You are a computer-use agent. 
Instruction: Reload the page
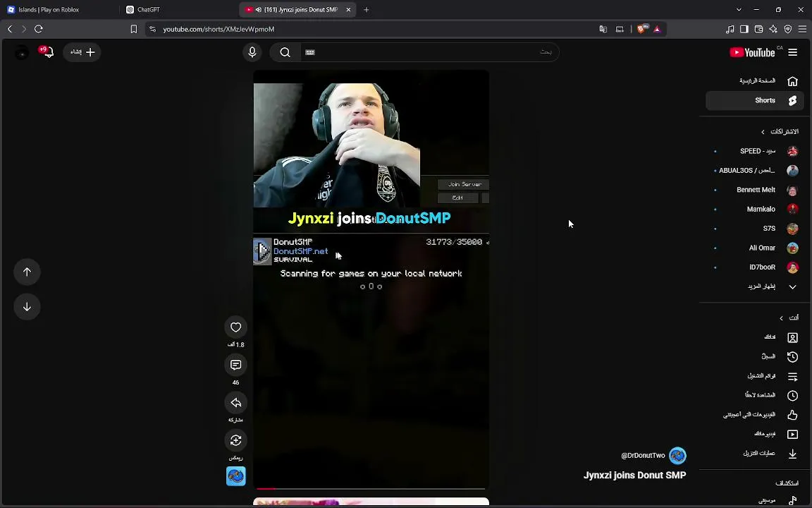[38, 29]
